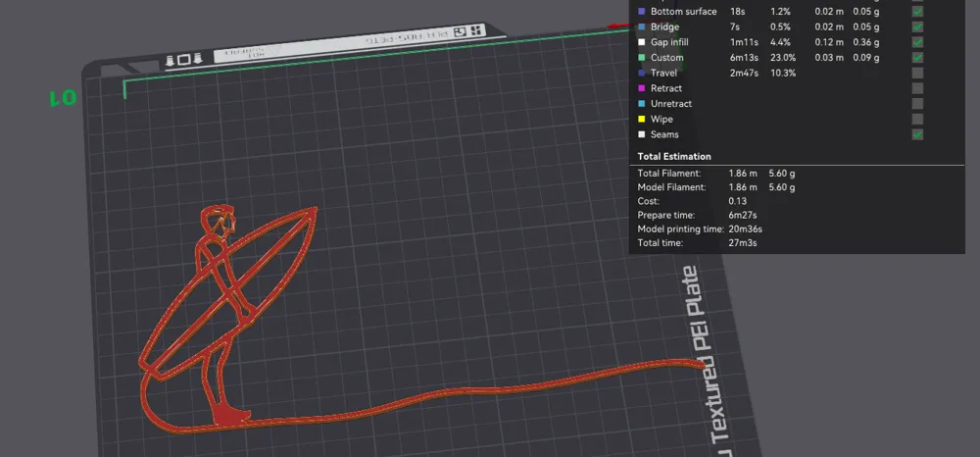Click the Travel percentage 10.3%
The height and width of the screenshot is (457, 980).
click(x=782, y=74)
